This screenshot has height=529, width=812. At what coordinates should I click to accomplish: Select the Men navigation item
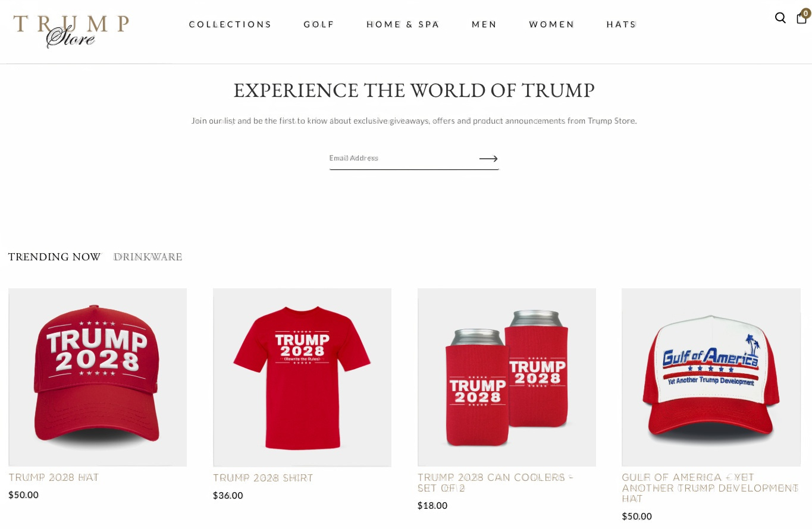484,24
